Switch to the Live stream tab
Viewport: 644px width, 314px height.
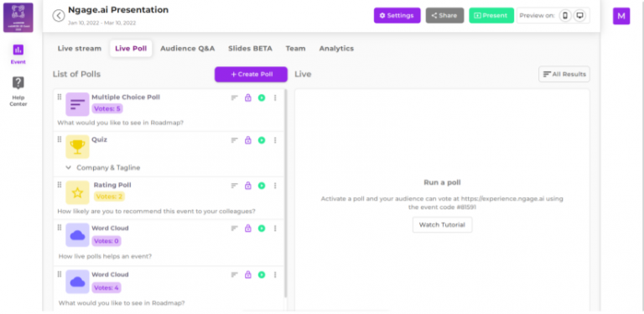pos(80,49)
